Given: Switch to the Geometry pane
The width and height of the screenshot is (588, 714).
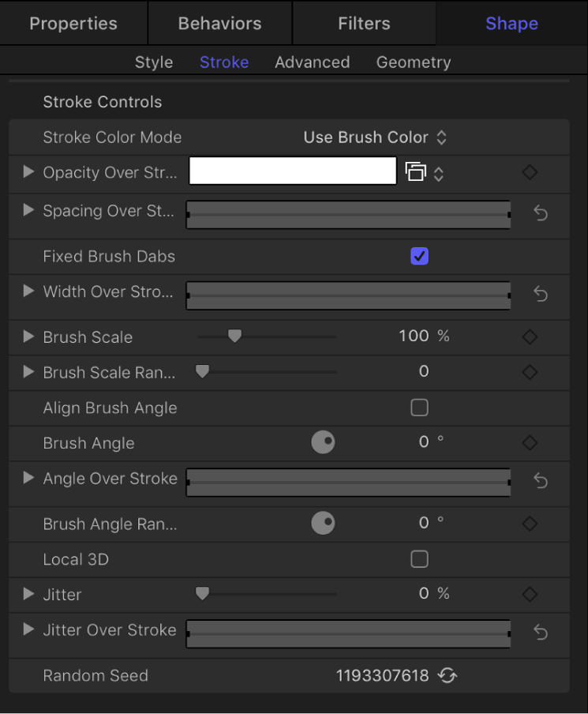Looking at the screenshot, I should pyautogui.click(x=413, y=62).
